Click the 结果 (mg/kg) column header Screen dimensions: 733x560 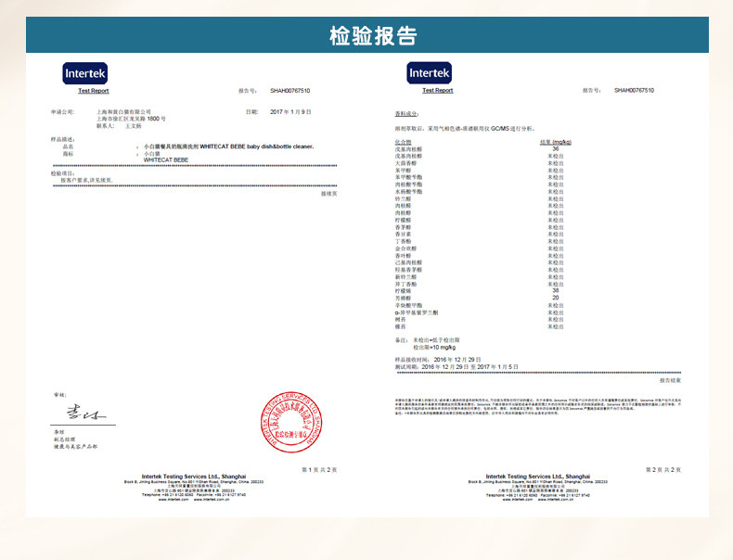556,142
